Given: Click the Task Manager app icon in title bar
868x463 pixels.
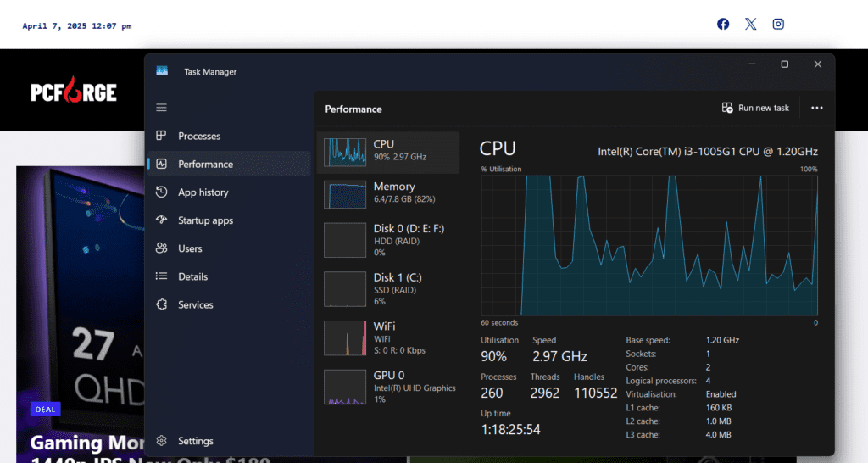Looking at the screenshot, I should pyautogui.click(x=162, y=71).
